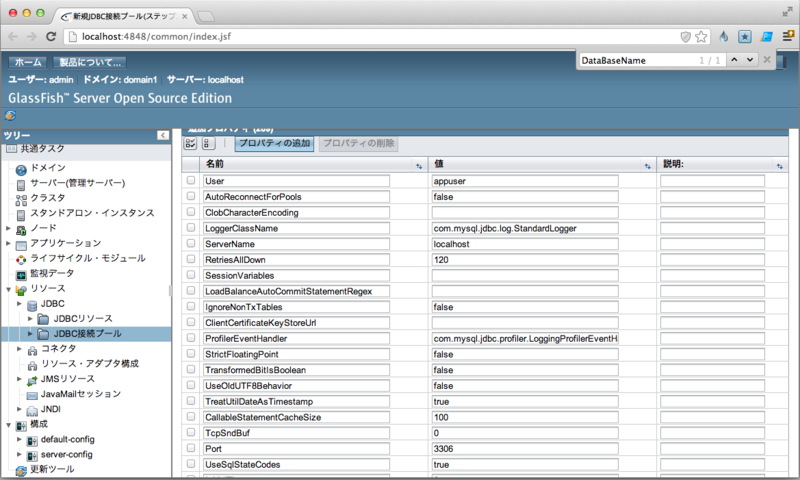Check the box next to the Port property

pyautogui.click(x=191, y=449)
